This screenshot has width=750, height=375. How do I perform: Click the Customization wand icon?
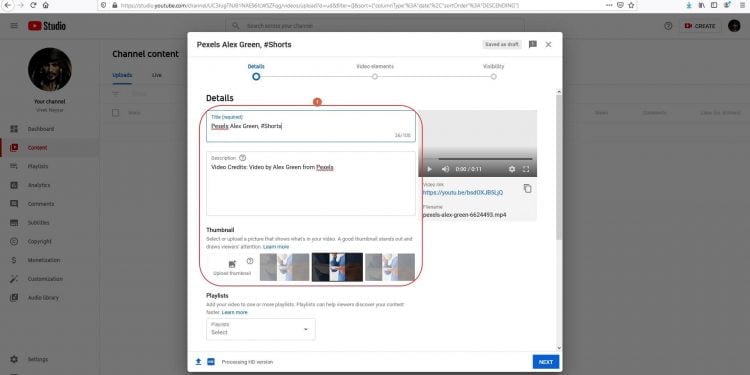click(x=14, y=279)
